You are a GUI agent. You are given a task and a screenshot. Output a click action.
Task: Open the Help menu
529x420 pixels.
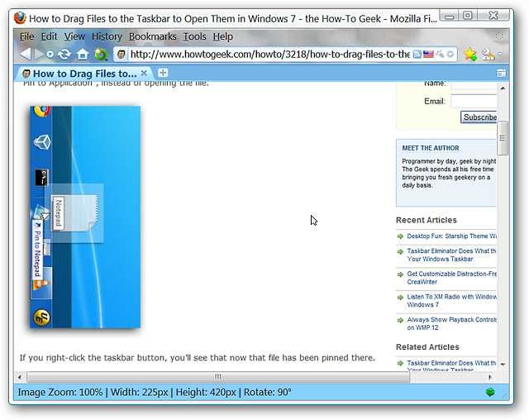point(222,36)
